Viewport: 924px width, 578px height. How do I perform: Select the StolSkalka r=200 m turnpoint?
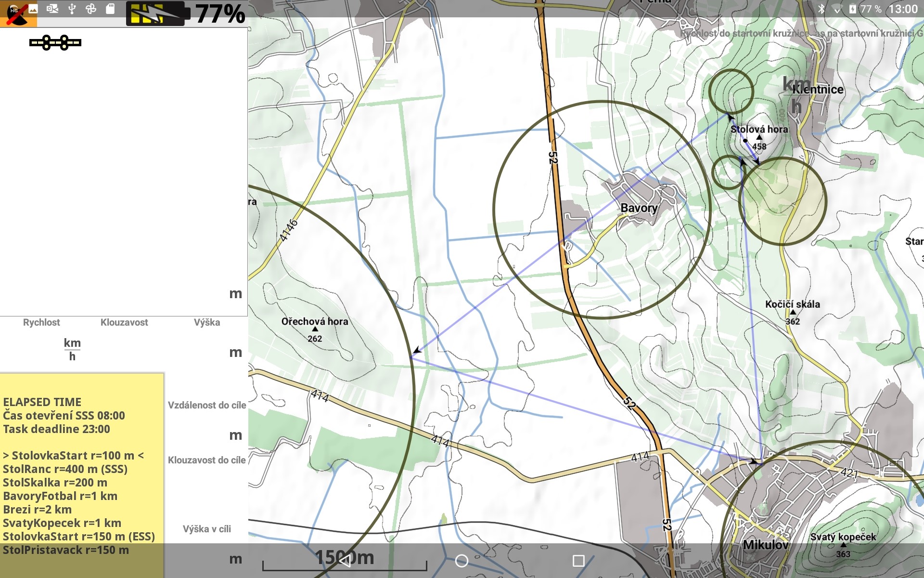[x=55, y=483]
